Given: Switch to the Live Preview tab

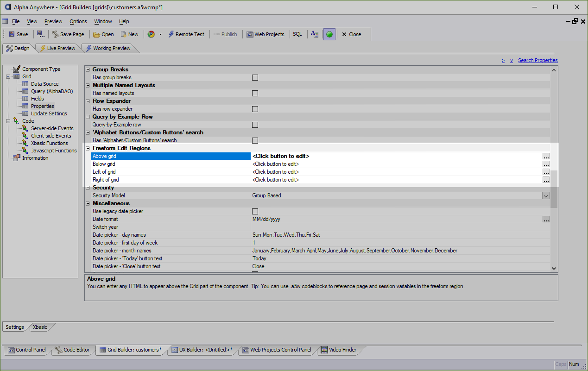Looking at the screenshot, I should point(58,48).
